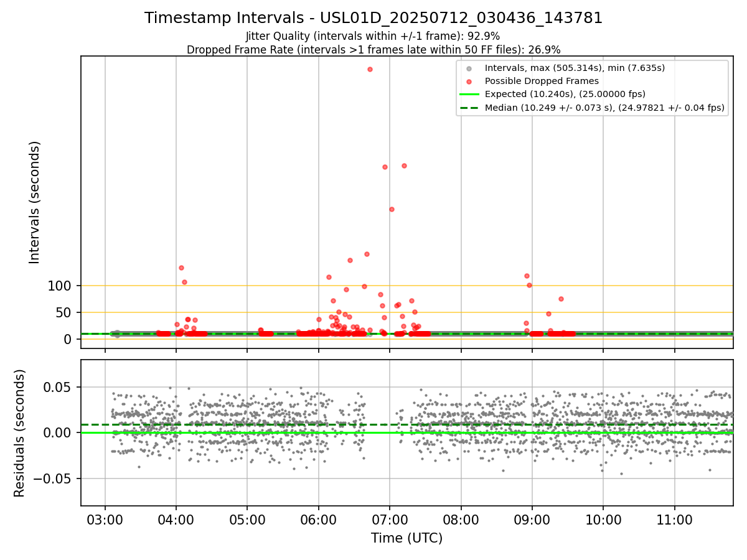Click the Intervals (seconds) y-axis label
The width and height of the screenshot is (747, 560).
pos(35,202)
